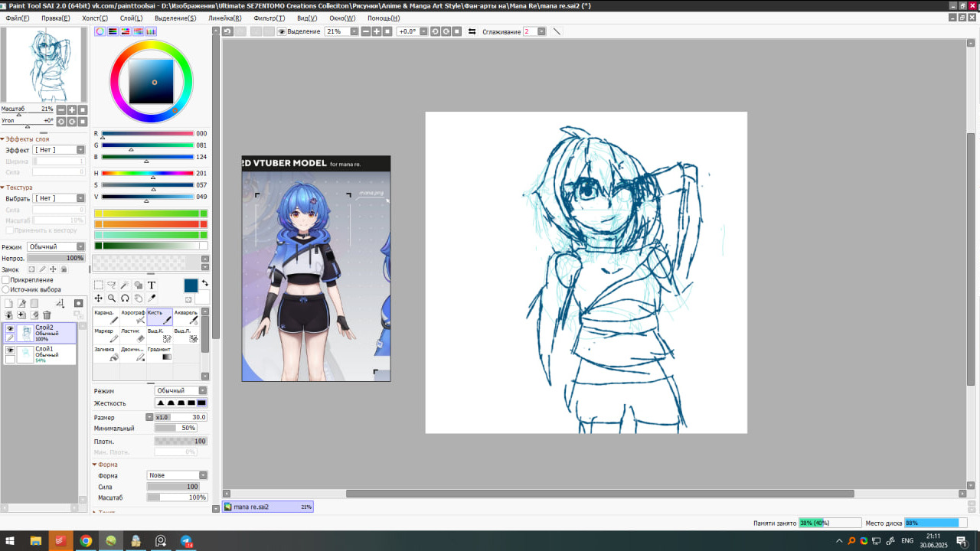Open Telegram from the Windows taskbar
This screenshot has width=980, height=551.
click(186, 541)
